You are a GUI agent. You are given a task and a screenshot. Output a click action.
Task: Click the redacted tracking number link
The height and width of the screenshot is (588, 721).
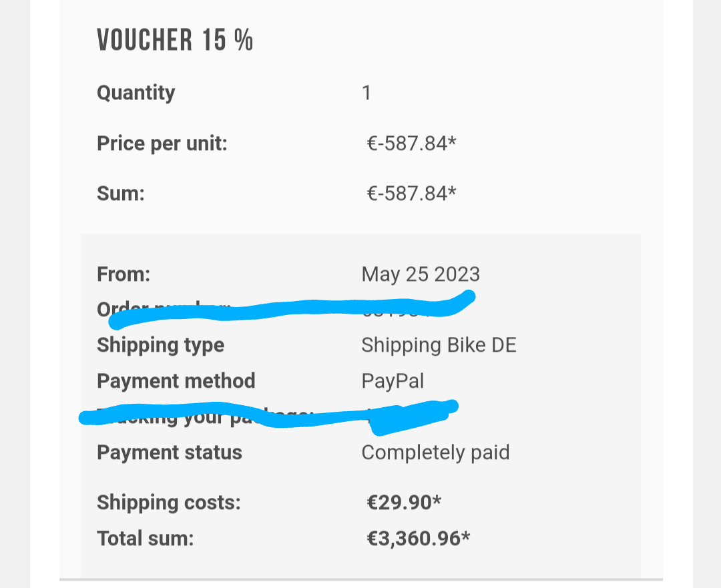409,417
